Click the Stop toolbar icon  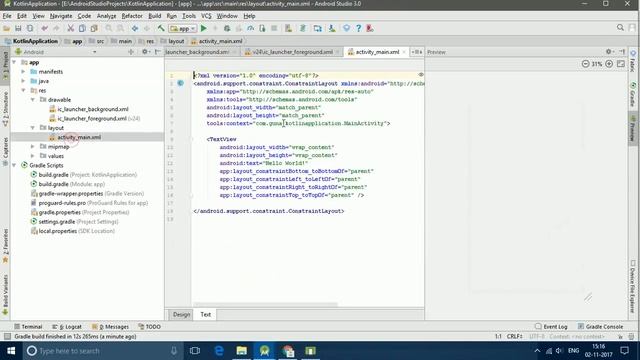274,29
